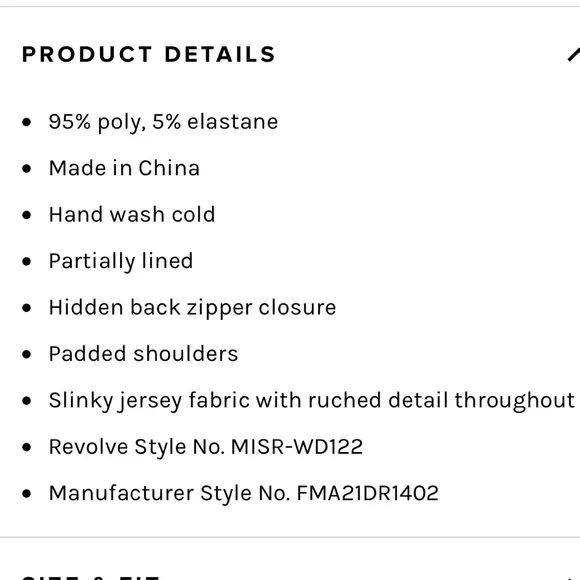Click the bullet beside Manufacturer Style No.
The width and height of the screenshot is (580, 580).
coord(27,493)
